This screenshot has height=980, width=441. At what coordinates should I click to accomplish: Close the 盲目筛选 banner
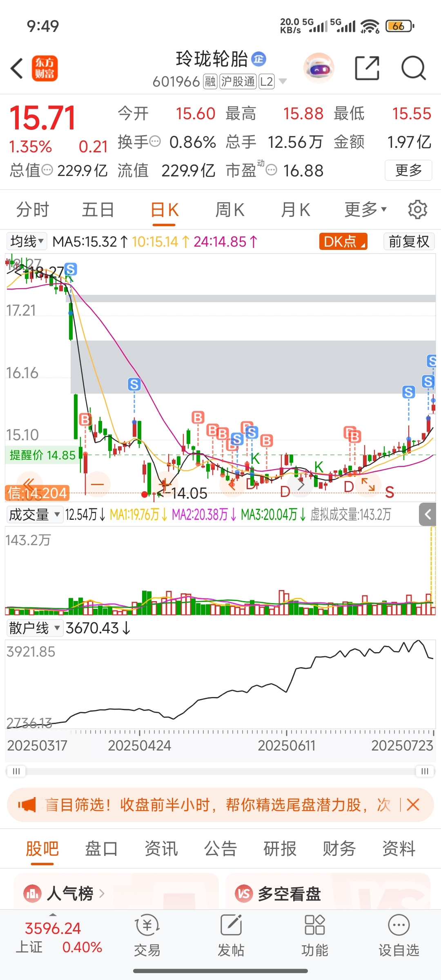tap(413, 805)
